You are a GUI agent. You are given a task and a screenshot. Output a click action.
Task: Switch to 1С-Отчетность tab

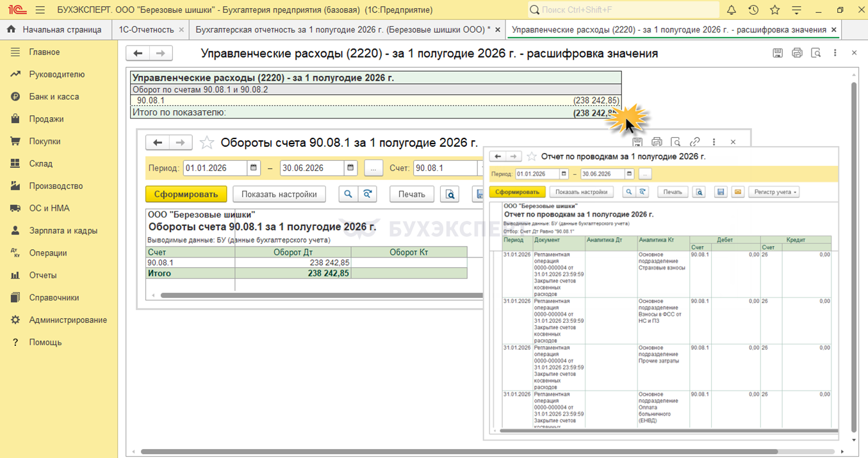click(x=146, y=29)
